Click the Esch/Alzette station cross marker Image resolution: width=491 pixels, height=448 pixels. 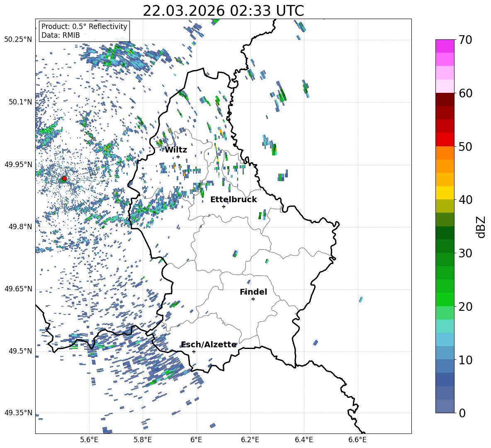pos(194,351)
